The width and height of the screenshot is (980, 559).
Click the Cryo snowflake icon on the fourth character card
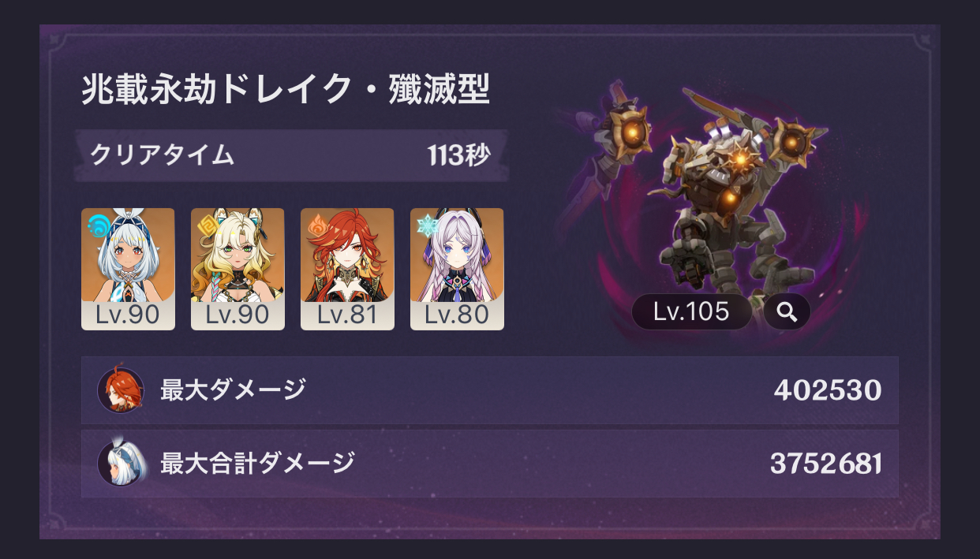coord(427,224)
